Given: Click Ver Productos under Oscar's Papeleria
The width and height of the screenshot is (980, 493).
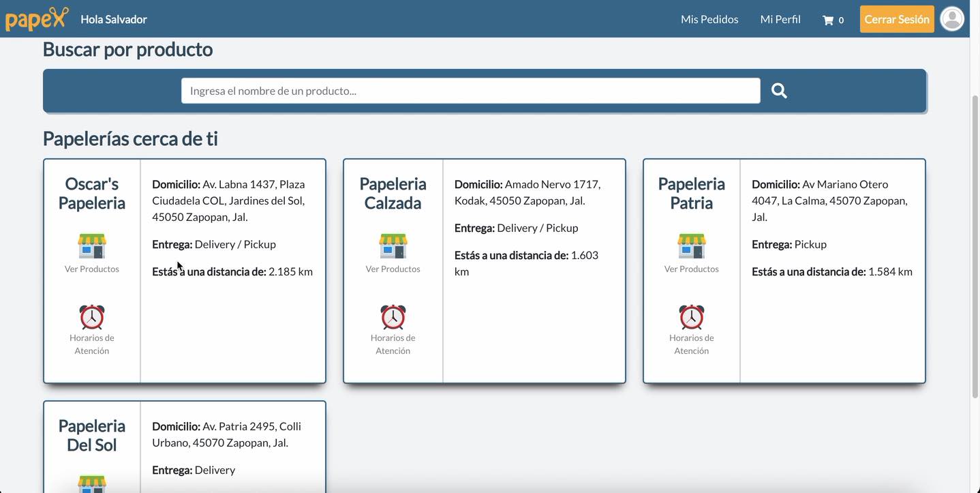Looking at the screenshot, I should (92, 269).
